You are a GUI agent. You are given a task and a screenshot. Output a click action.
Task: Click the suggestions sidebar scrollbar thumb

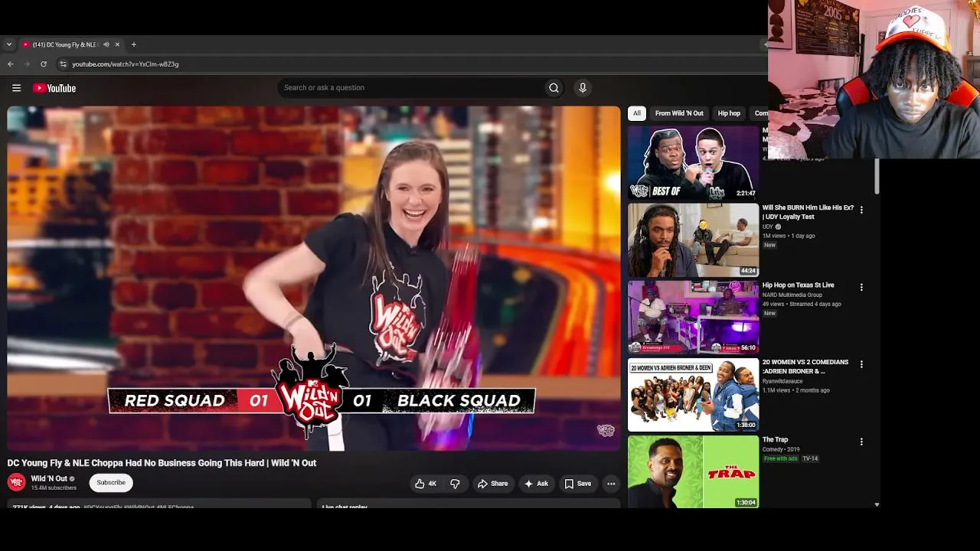pyautogui.click(x=877, y=176)
